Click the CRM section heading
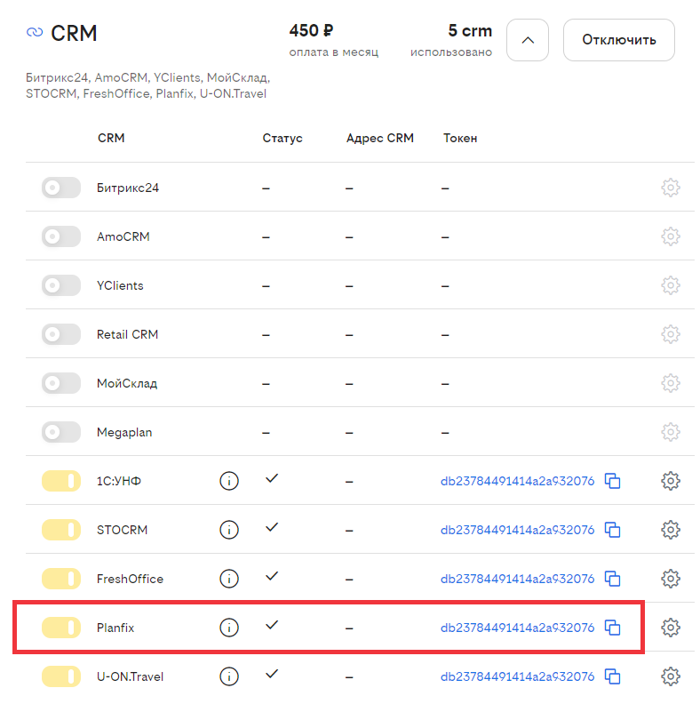700x728 pixels. click(74, 33)
